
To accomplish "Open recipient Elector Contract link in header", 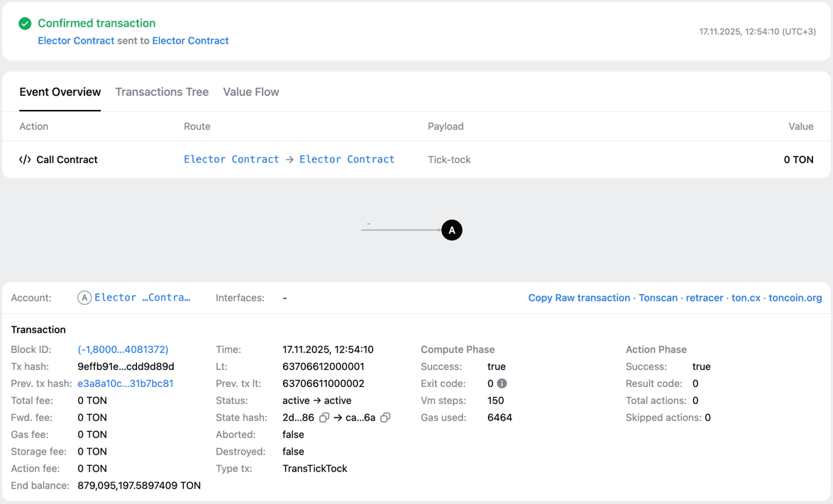I will [190, 41].
